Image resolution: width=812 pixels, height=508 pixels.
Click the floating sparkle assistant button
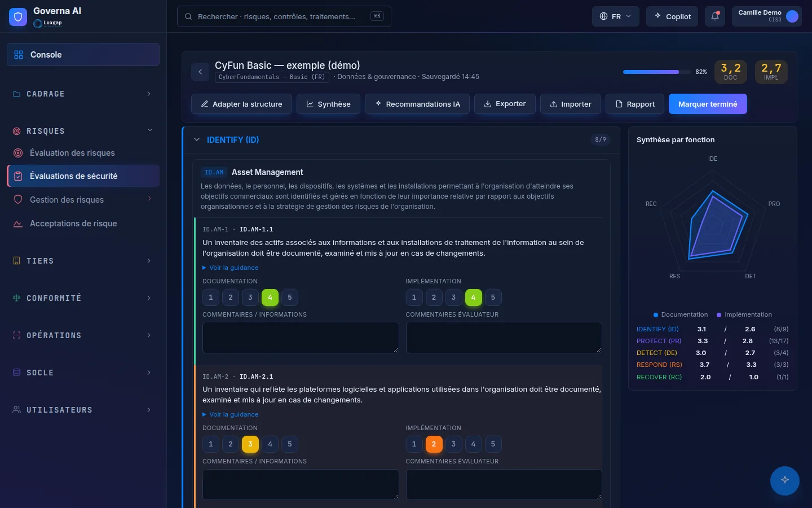tap(784, 480)
